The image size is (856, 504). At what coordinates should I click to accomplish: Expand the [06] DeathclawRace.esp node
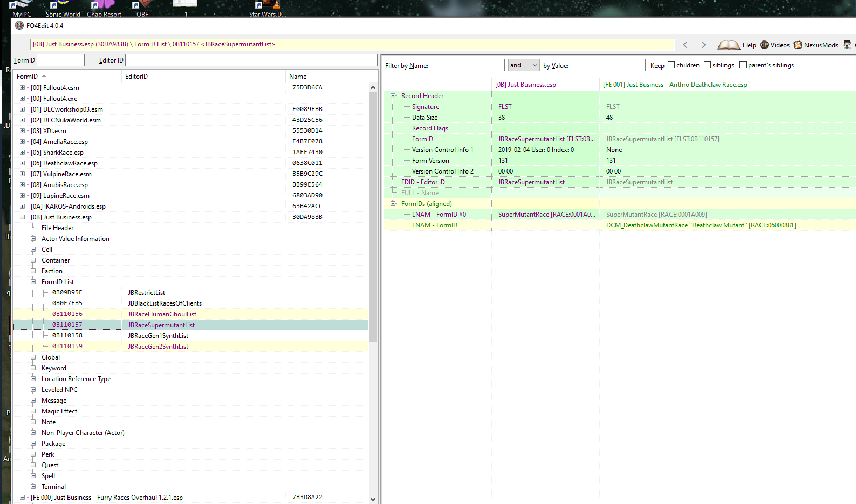pos(22,163)
